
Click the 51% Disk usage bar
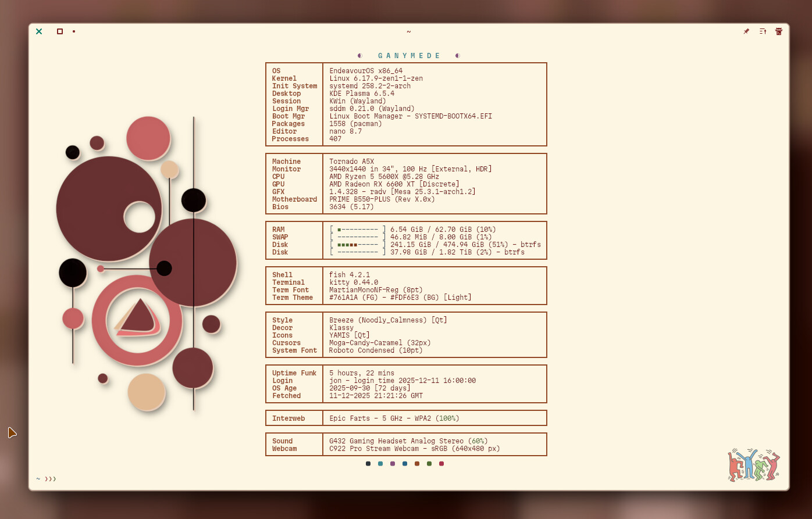358,245
